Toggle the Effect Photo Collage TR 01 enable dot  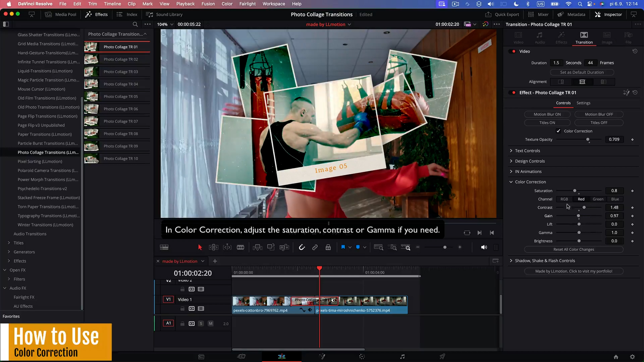pos(514,93)
